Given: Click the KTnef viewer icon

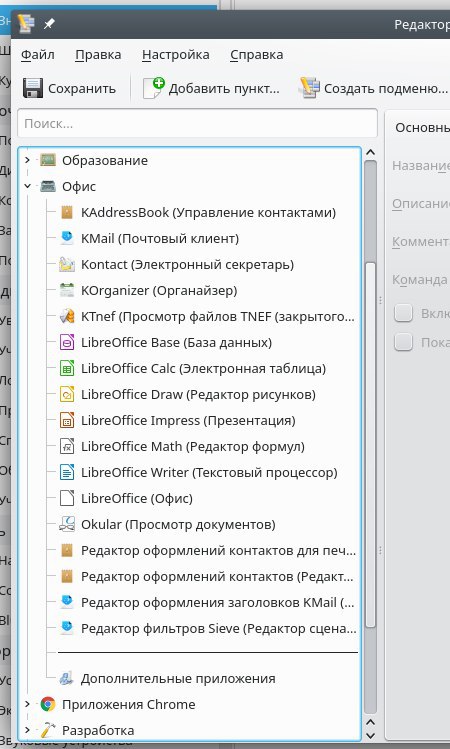Looking at the screenshot, I should tap(67, 316).
